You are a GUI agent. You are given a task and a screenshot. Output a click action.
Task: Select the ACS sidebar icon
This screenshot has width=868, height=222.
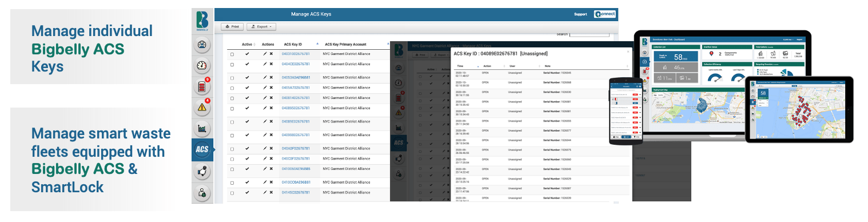click(202, 150)
